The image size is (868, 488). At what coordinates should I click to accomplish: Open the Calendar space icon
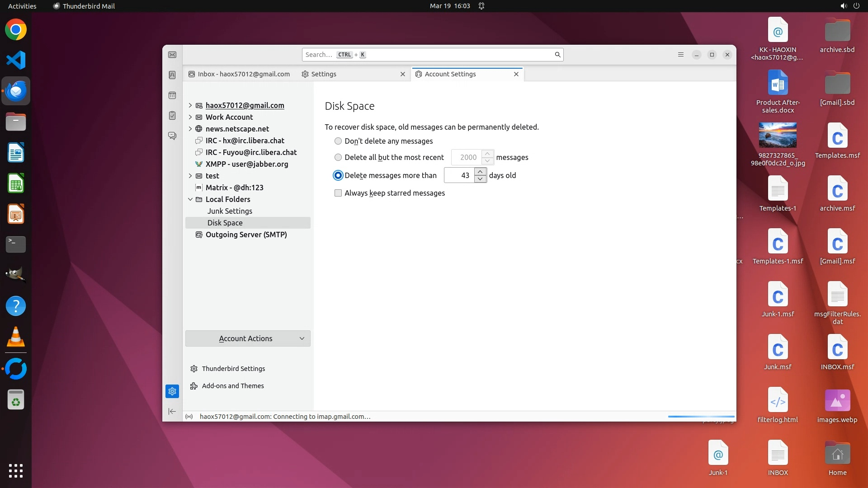[172, 95]
